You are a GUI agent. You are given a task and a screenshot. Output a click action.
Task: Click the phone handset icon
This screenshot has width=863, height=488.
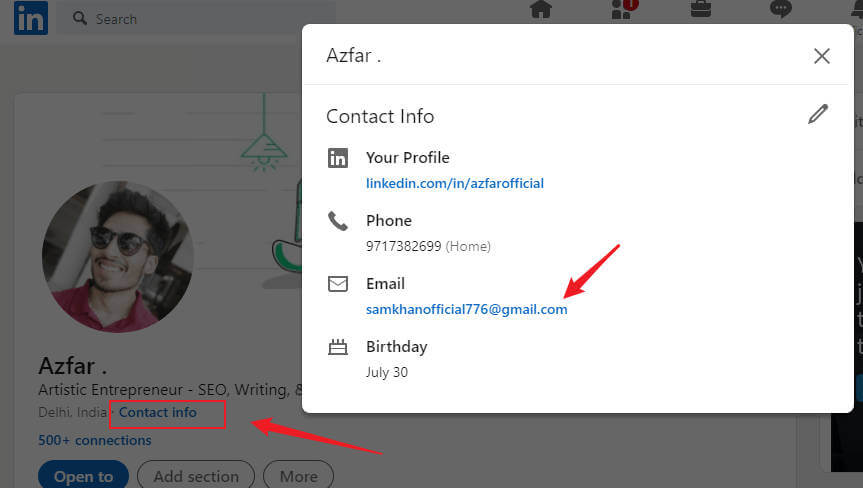[338, 221]
